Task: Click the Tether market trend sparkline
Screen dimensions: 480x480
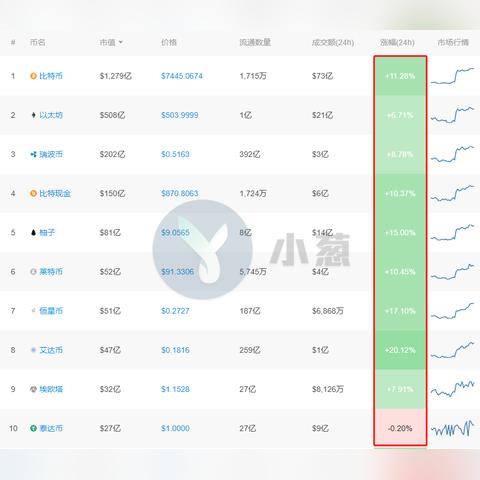Action: click(452, 429)
